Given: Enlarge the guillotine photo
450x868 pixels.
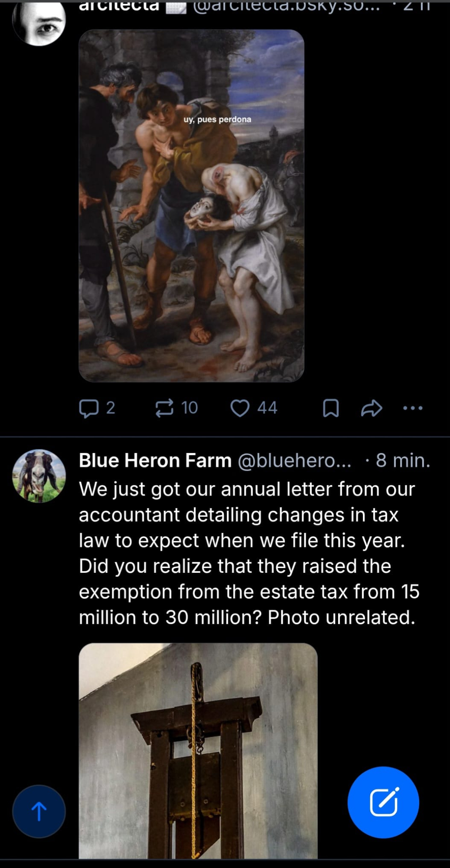Looking at the screenshot, I should [198, 750].
